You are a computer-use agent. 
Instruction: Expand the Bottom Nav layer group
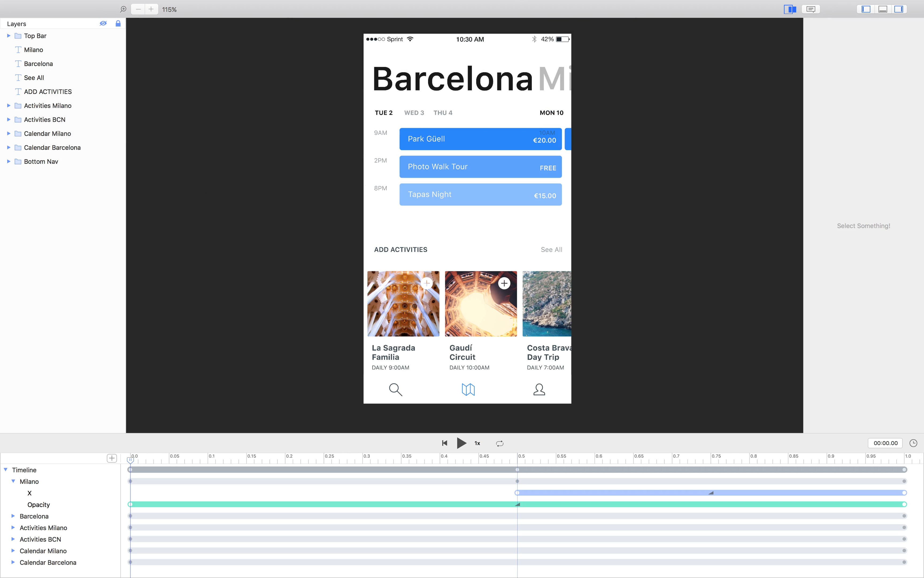pyautogui.click(x=9, y=161)
